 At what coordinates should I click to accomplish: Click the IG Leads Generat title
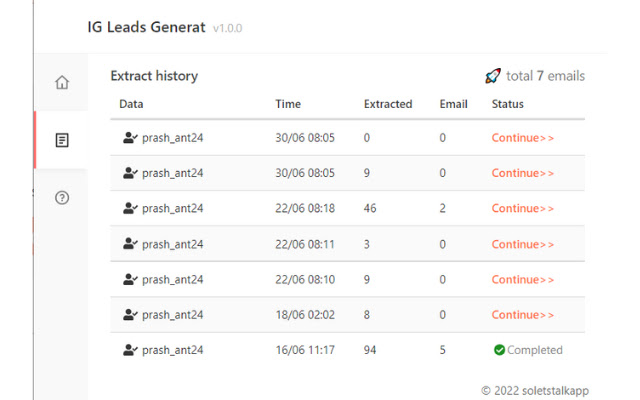[146, 28]
